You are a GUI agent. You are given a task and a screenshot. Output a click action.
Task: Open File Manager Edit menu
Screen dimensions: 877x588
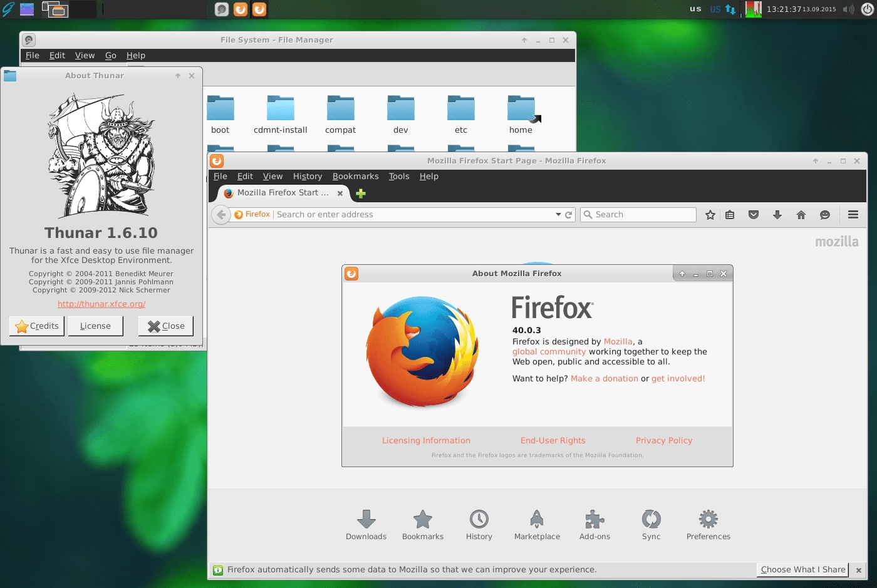click(x=58, y=56)
